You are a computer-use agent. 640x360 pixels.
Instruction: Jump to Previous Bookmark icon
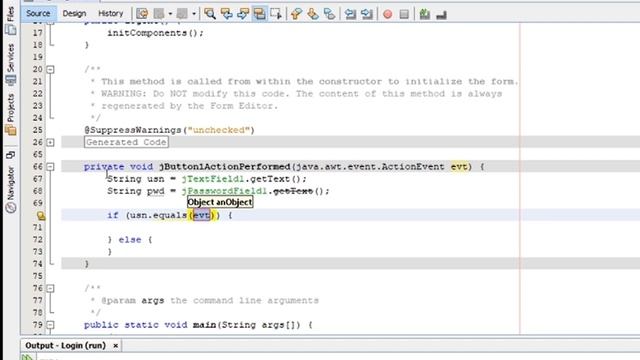point(296,14)
